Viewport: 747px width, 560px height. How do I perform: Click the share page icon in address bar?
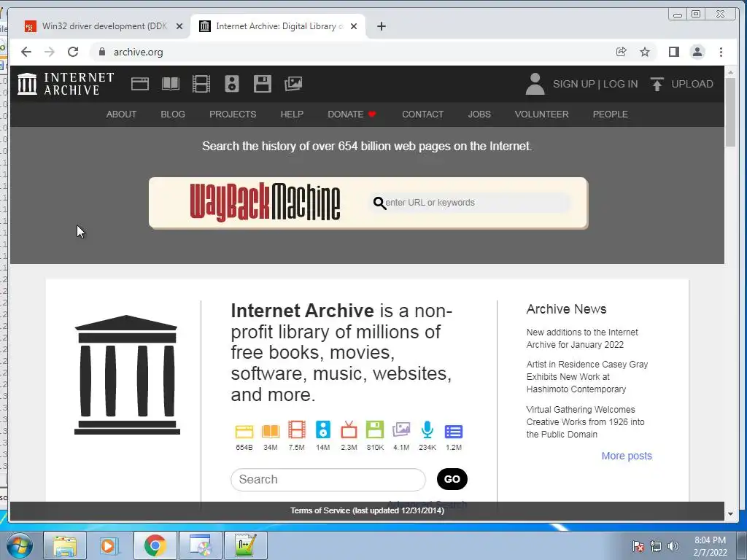(622, 52)
